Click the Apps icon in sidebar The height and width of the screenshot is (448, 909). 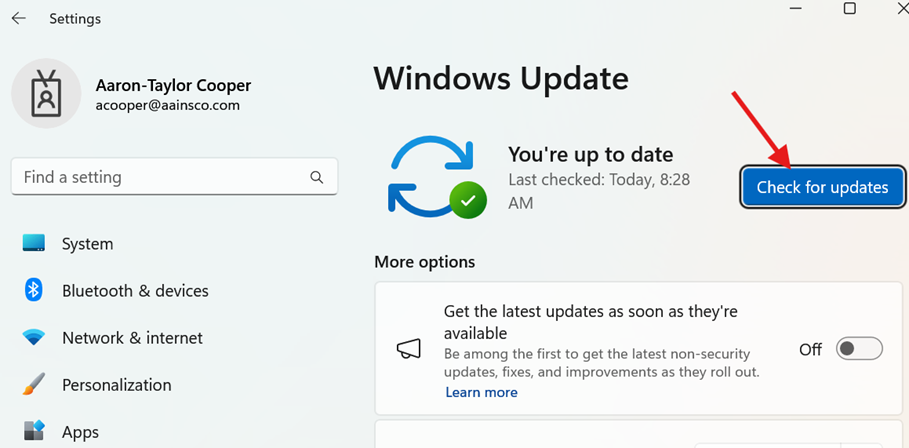pos(34,431)
